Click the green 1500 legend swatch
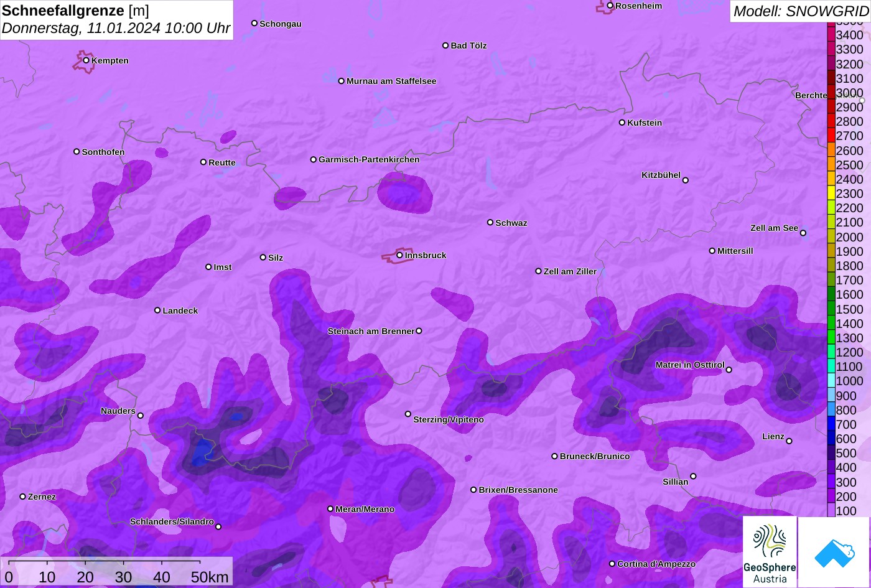Image resolution: width=871 pixels, height=588 pixels. [831, 309]
